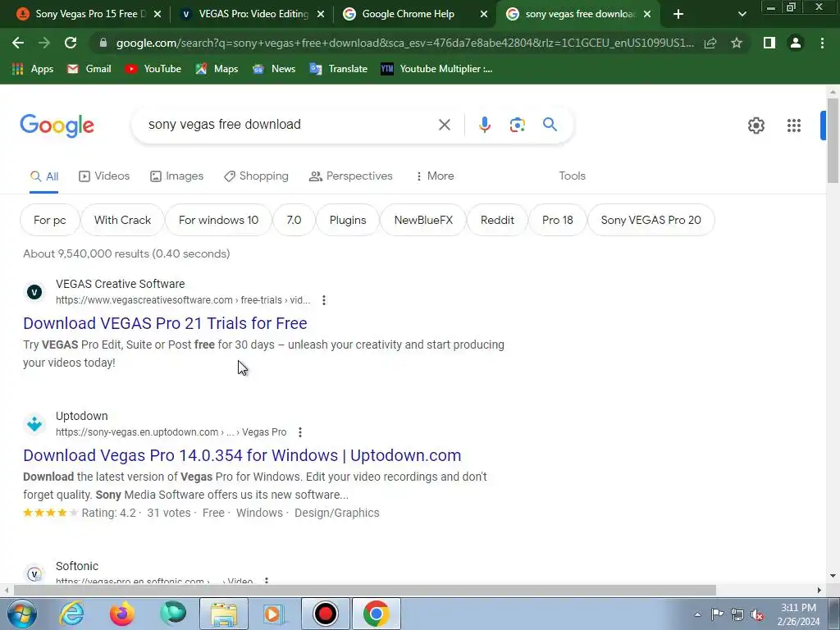Click the vertical page scrollbar thumb

pos(833,140)
